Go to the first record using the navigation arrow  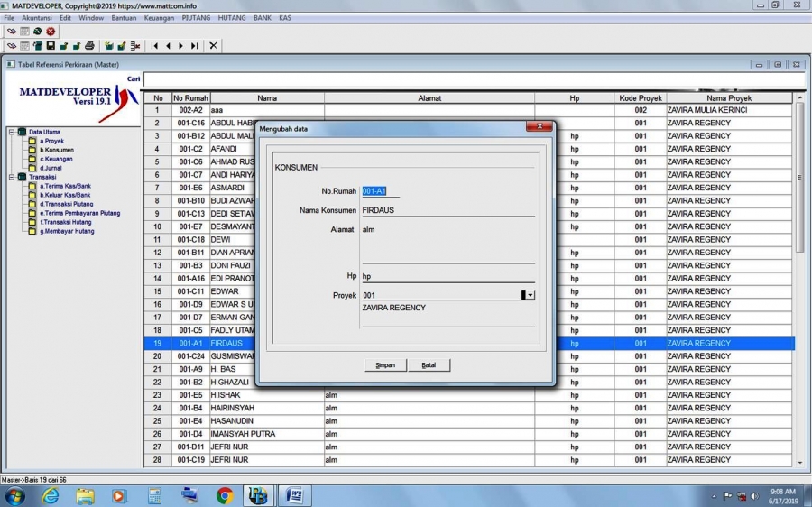click(154, 45)
